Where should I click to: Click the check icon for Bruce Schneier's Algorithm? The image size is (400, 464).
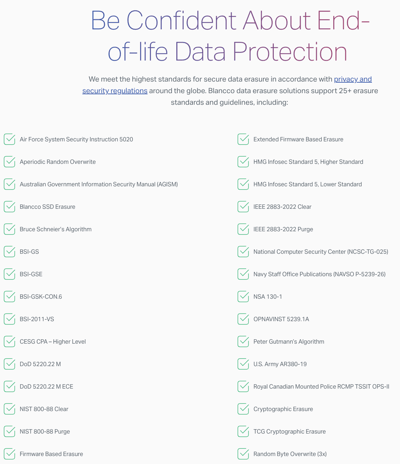9,229
